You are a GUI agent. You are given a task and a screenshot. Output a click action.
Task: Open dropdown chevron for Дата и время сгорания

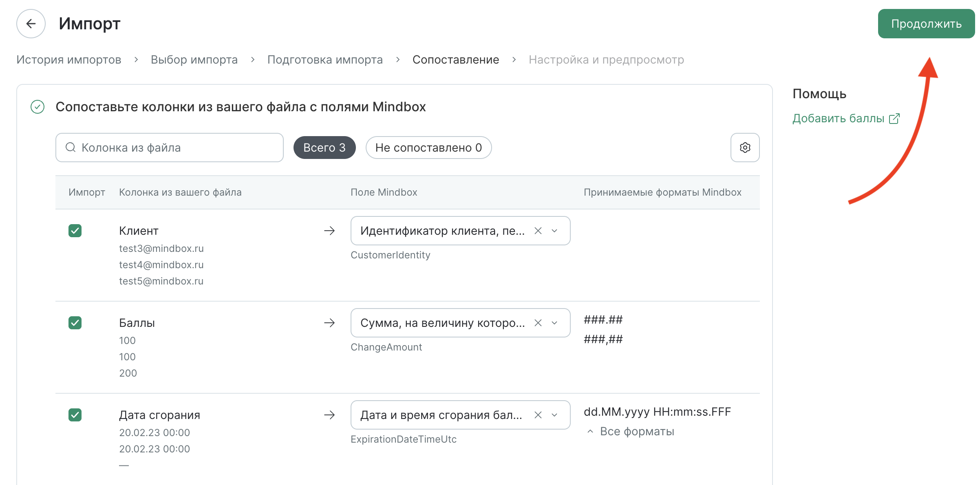(554, 415)
